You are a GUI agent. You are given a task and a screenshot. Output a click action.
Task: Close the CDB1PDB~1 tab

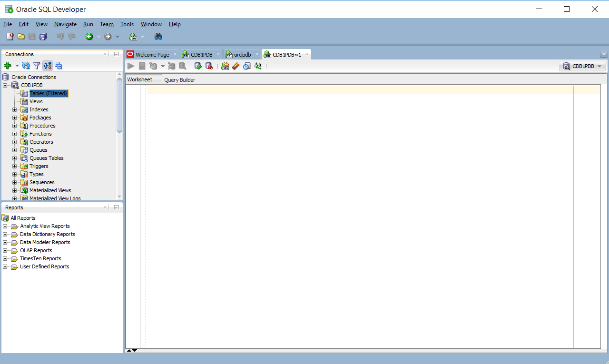pyautogui.click(x=307, y=54)
